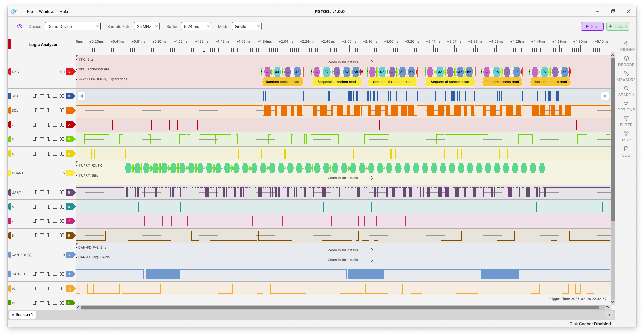Open the DECODE panel icon

(626, 58)
